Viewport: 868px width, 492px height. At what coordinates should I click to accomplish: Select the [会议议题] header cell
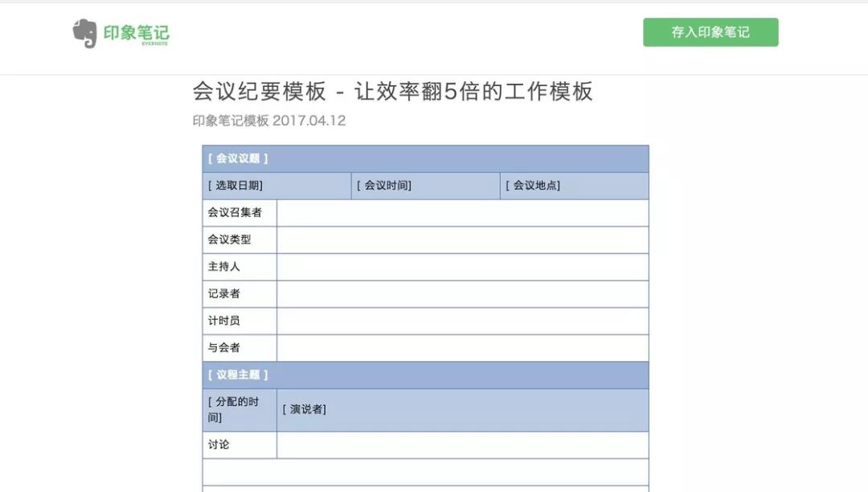click(425, 158)
